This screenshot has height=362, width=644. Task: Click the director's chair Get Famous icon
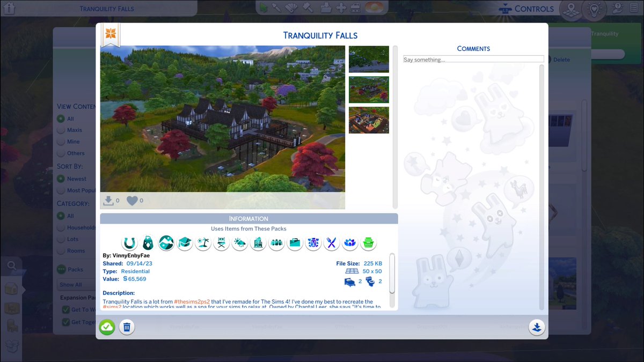(221, 243)
